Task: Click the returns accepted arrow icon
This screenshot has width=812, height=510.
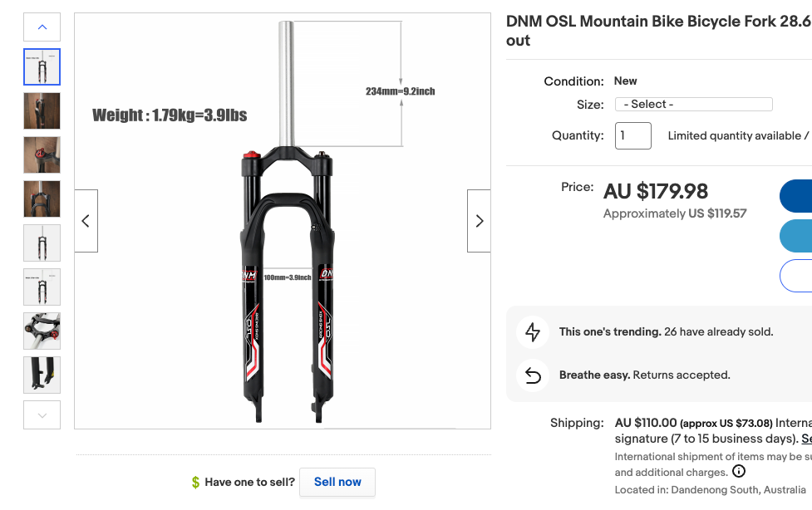Action: coord(533,375)
